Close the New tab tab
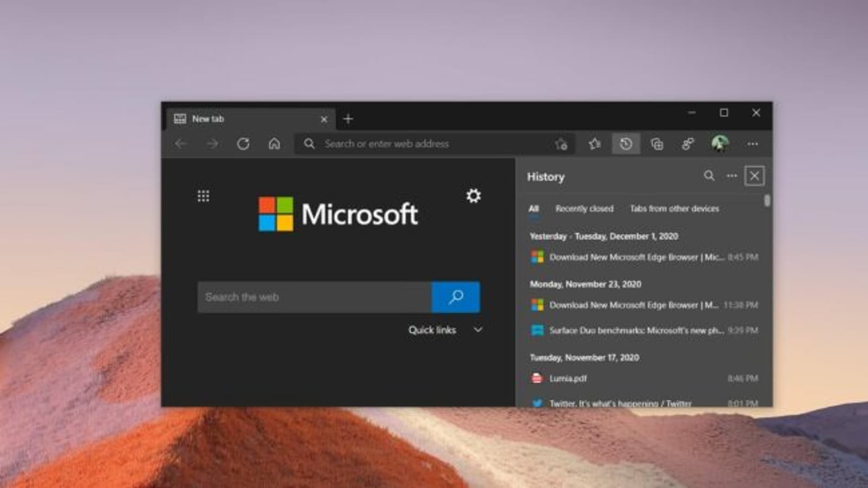Viewport: 868px width, 488px height. 324,119
